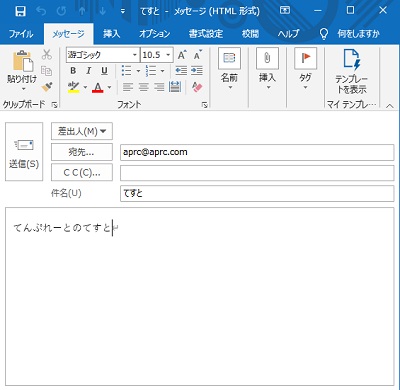This screenshot has width=400, height=390.
Task: Select the メッセージ ribbon tab
Action: point(68,34)
